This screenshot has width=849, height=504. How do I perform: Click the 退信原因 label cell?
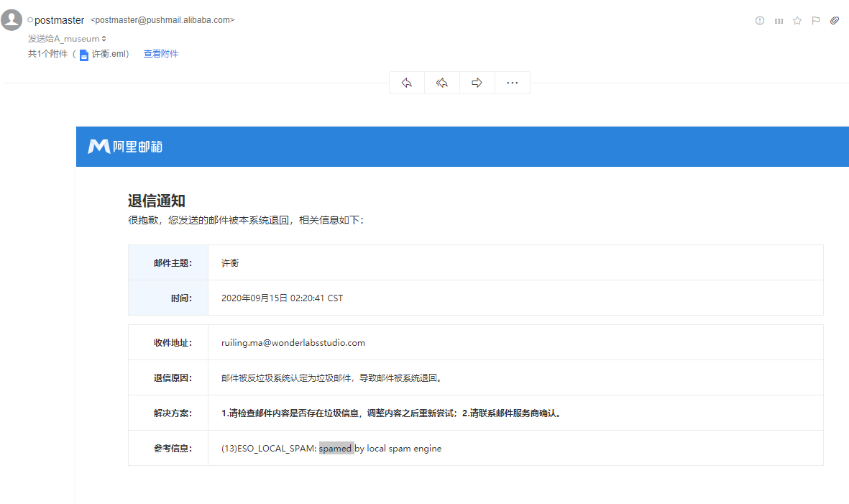click(x=168, y=378)
